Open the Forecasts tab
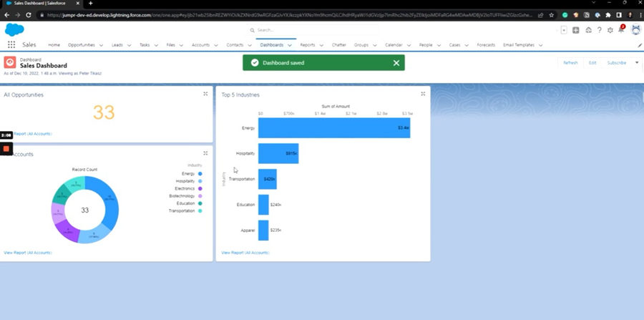Viewport: 644px width, 320px height. (486, 45)
